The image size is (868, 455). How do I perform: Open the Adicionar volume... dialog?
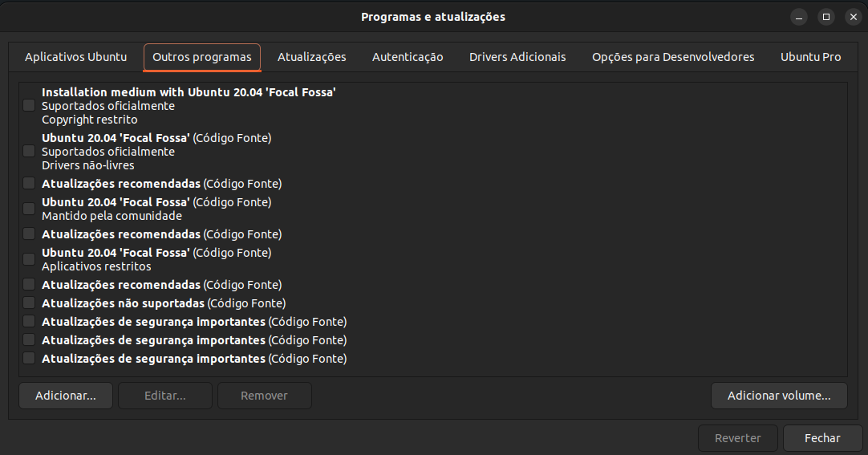point(779,396)
